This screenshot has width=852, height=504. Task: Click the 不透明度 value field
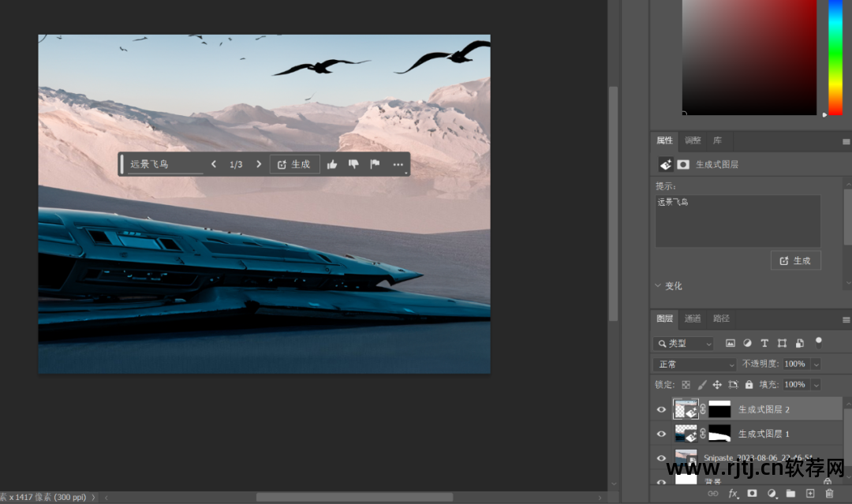coord(796,364)
